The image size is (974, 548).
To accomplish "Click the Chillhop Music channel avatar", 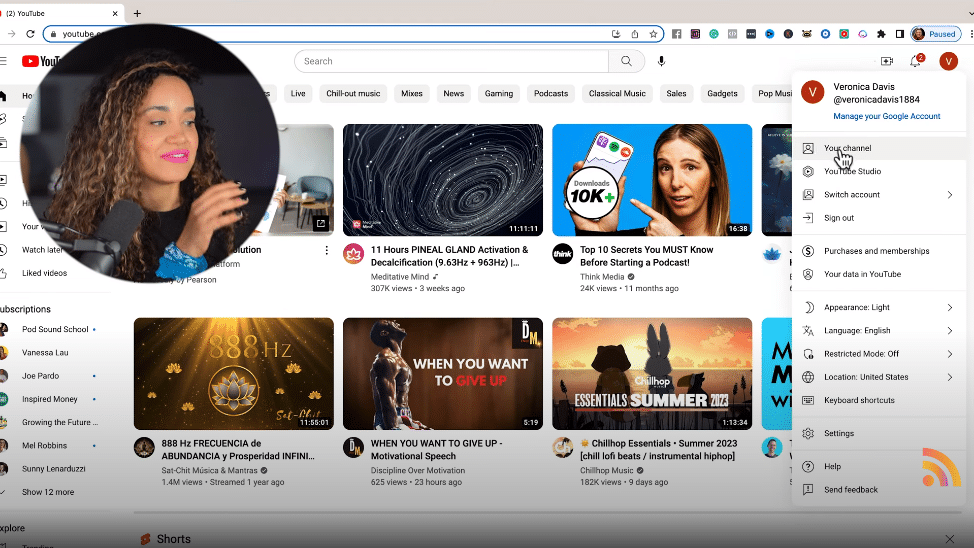I will [x=563, y=447].
